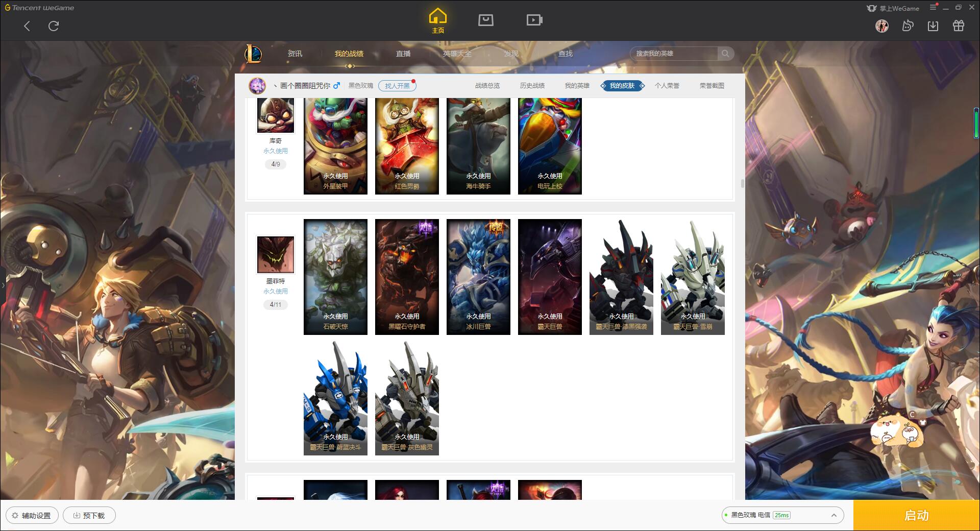Open the user avatar in top bar
Image resolution: width=980 pixels, height=531 pixels.
tap(882, 26)
